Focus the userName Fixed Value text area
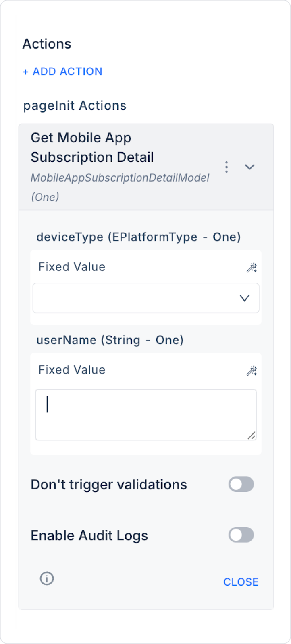291x644 pixels. [145, 414]
